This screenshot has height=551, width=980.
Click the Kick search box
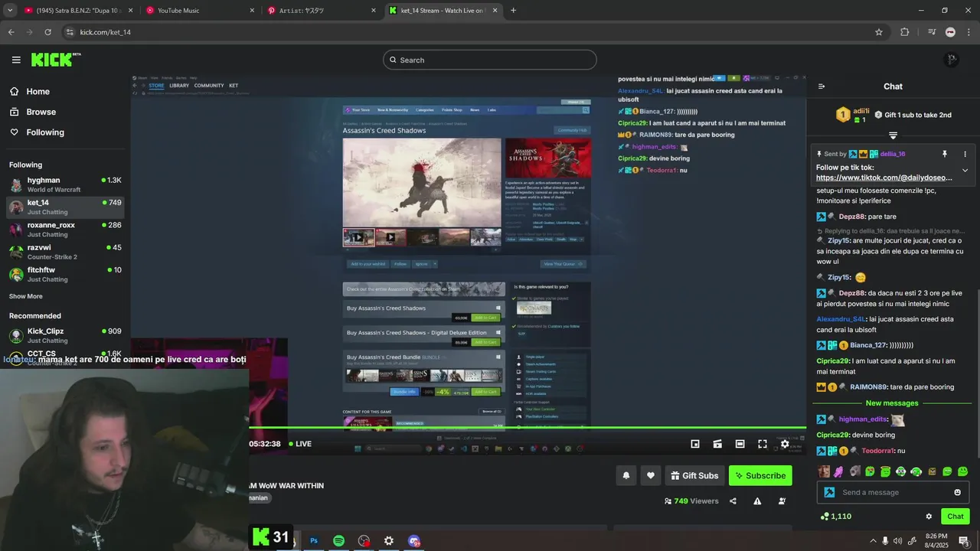tap(490, 60)
